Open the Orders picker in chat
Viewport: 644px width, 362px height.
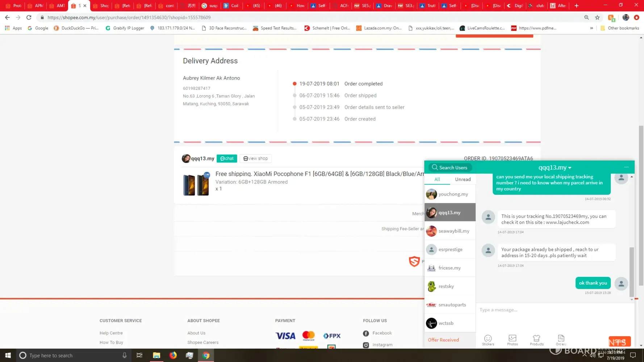click(561, 340)
